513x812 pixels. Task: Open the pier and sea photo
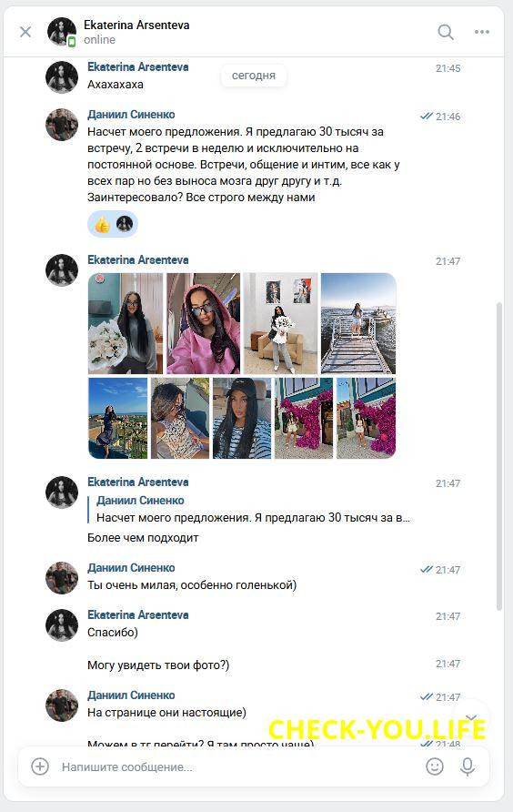pos(358,324)
